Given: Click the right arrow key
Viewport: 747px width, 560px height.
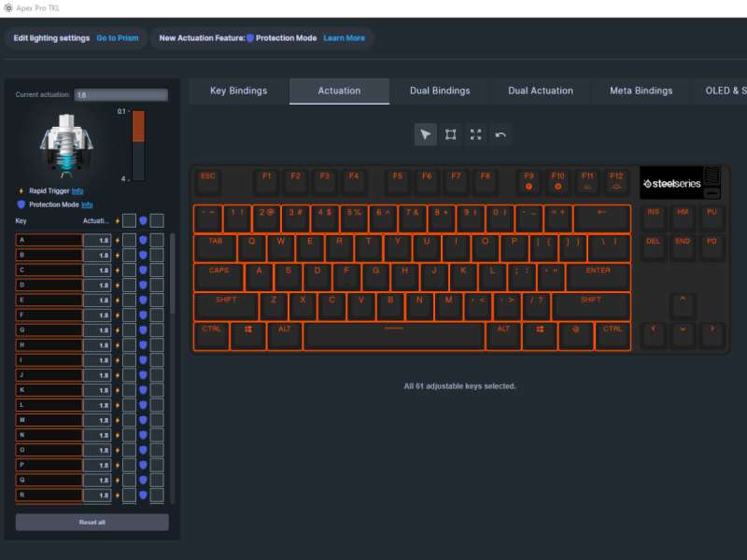Looking at the screenshot, I should click(712, 334).
